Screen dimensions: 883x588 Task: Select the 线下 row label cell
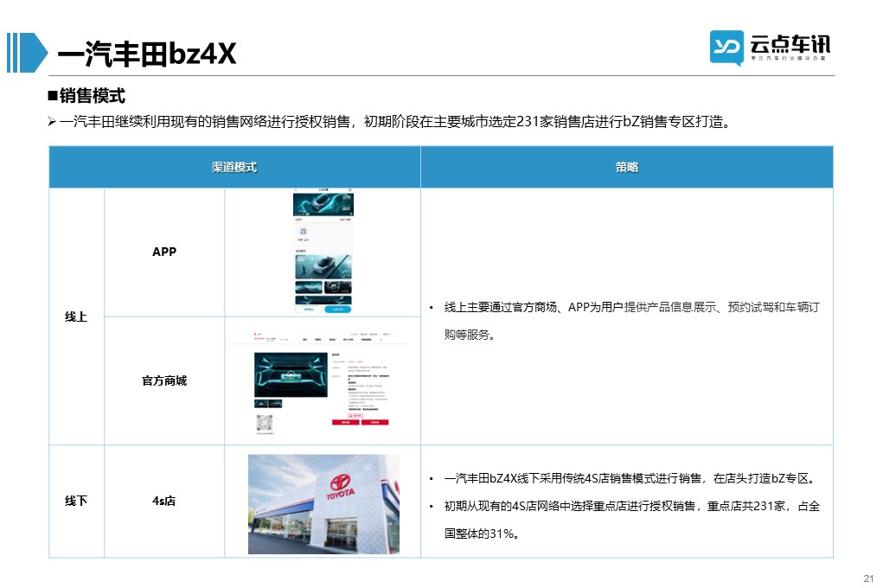point(76,501)
